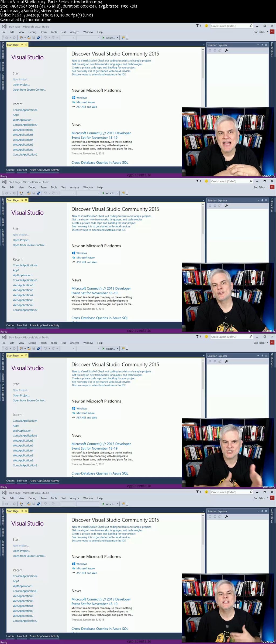Image resolution: width=276 pixels, height=644 pixels.
Task: Click the Redo arrow icon in 00:01:32 frame
Action: point(53,193)
